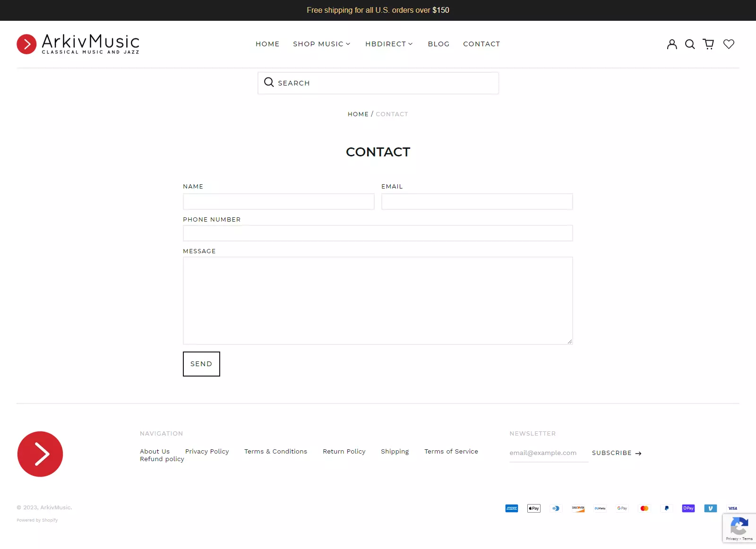Screen dimensions: 756x549
Task: Click the header search magnifier icon
Action: tap(690, 44)
